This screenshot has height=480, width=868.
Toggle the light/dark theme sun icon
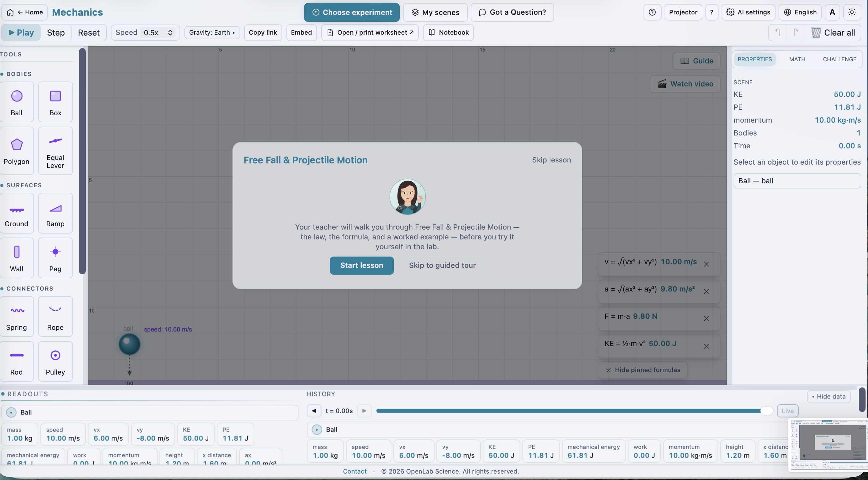coord(852,12)
